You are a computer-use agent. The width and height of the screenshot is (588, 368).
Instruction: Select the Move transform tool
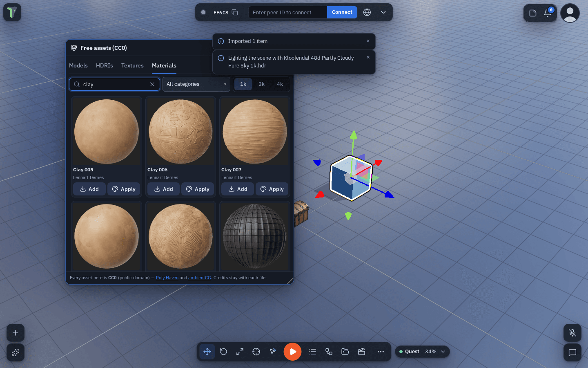click(x=207, y=352)
